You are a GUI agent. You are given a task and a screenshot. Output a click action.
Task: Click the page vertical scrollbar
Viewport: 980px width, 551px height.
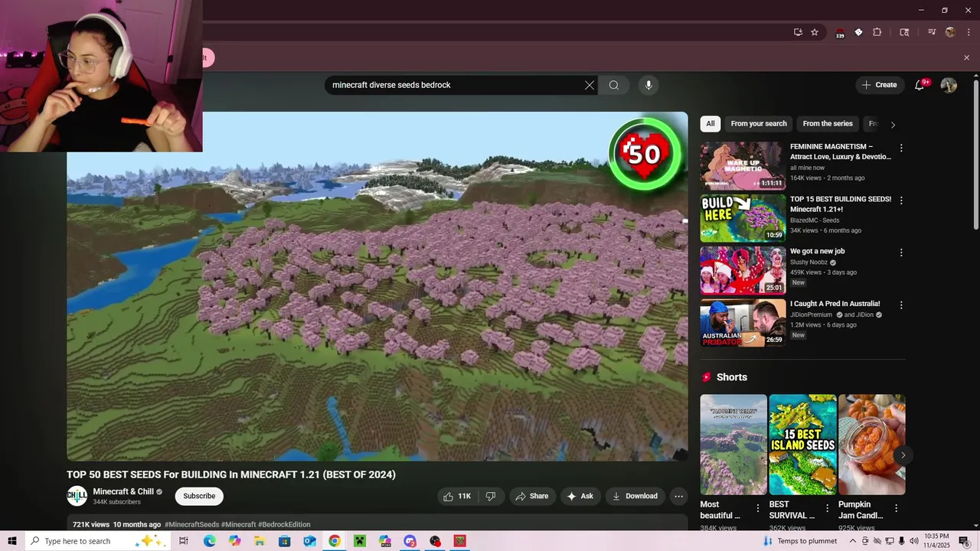click(x=975, y=153)
